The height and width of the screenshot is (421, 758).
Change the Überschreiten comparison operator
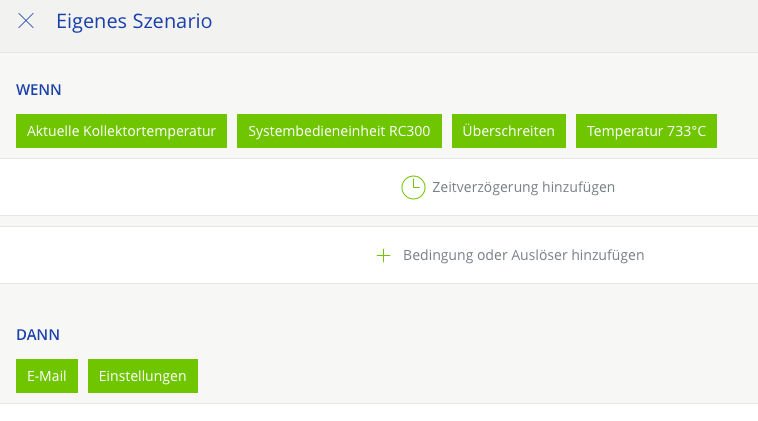(x=509, y=131)
